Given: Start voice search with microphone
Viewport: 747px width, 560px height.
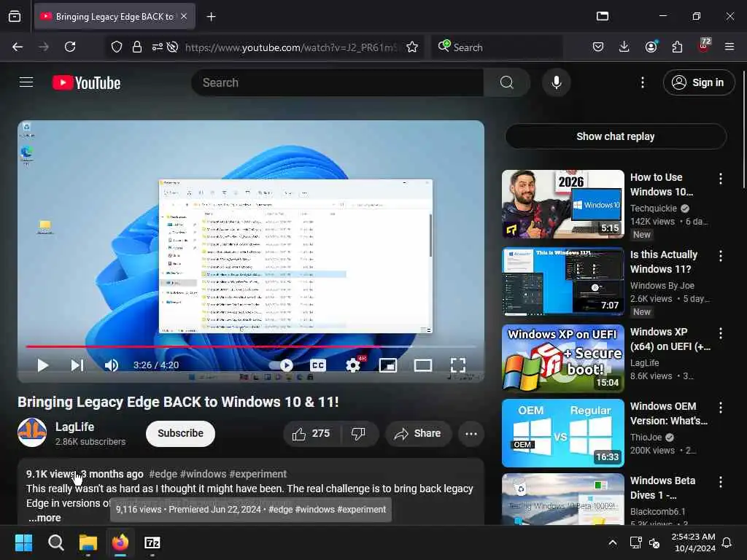Looking at the screenshot, I should [x=557, y=82].
